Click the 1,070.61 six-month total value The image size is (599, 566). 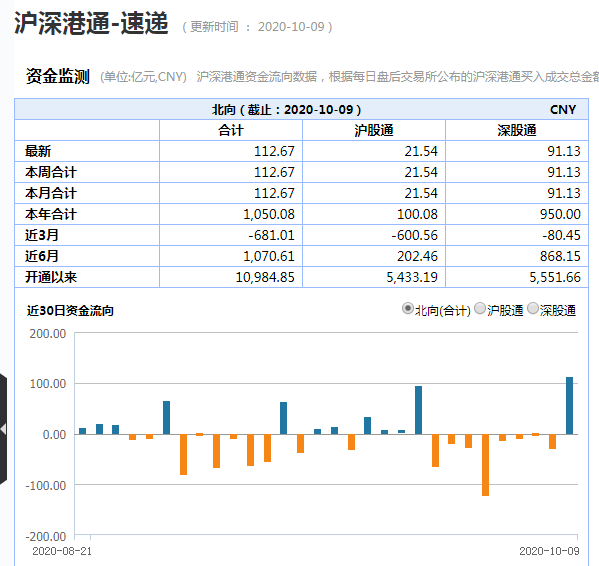(x=269, y=256)
